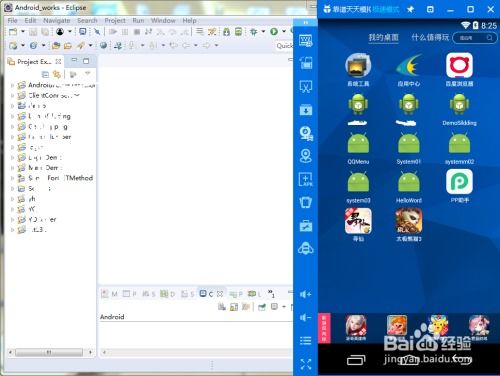The width and height of the screenshot is (500, 376).
Task: Open the dropdown arrow next to the Debug icon
Action: tap(263, 32)
